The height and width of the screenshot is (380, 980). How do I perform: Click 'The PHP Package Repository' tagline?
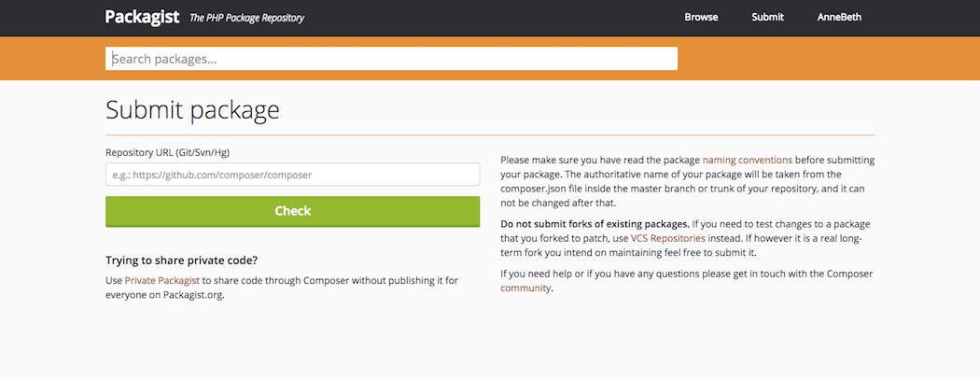(246, 18)
